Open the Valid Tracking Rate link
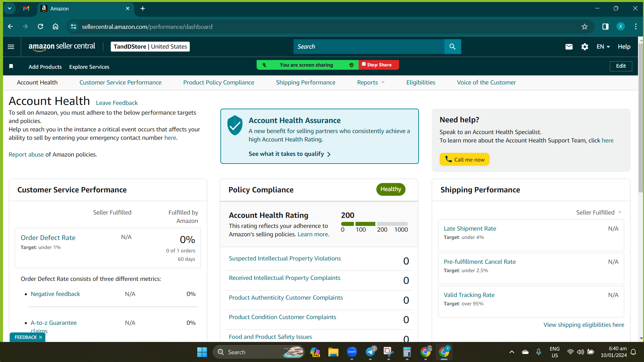 tap(469, 295)
